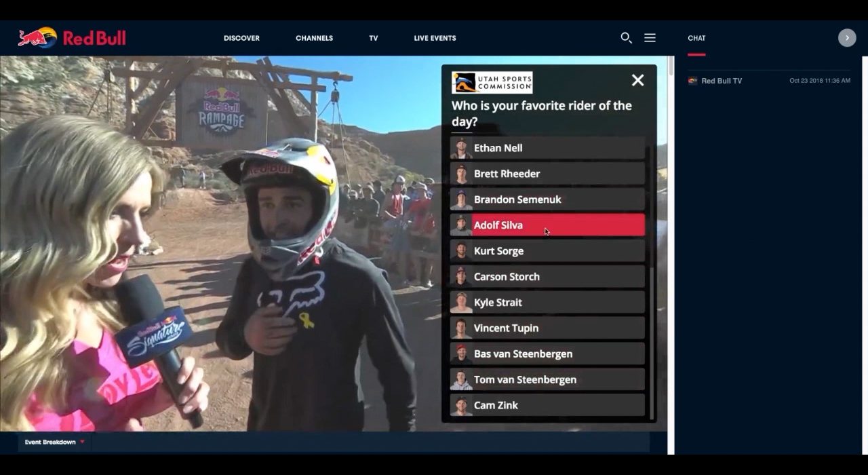The width and height of the screenshot is (868, 475).
Task: Click Brett Rheeder's rider avatar
Action: (x=461, y=174)
